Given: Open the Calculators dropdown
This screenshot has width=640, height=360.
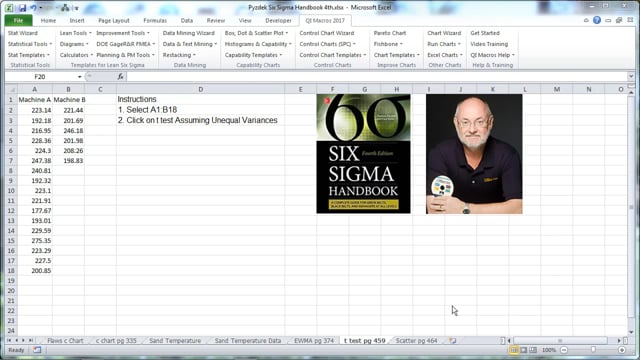Looking at the screenshot, I should point(76,55).
